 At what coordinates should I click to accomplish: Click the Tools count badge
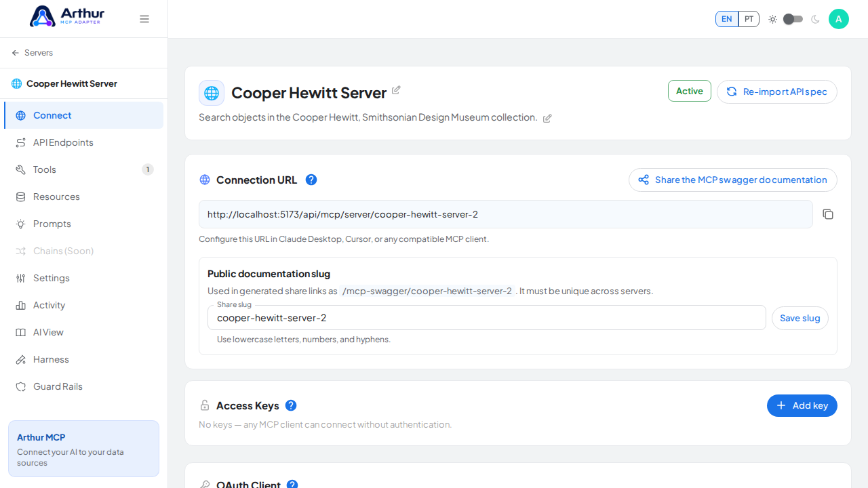pos(148,169)
